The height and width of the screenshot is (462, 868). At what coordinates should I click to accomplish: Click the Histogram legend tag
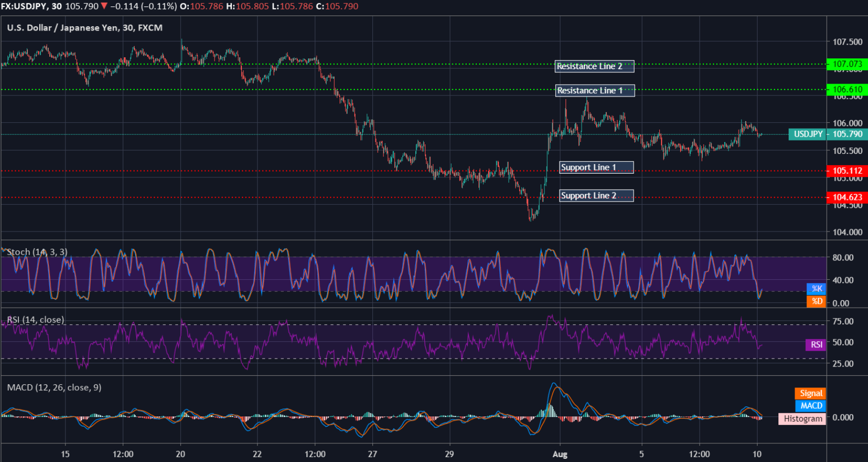tap(802, 419)
